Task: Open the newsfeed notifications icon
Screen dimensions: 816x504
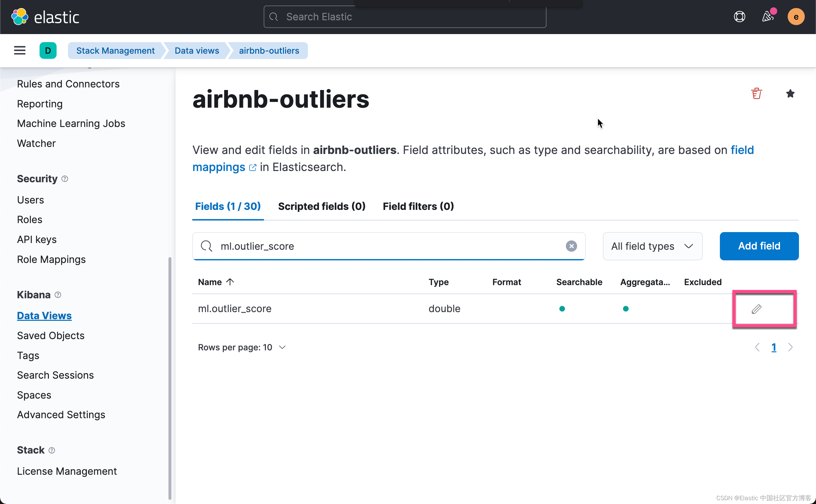Action: tap(768, 16)
